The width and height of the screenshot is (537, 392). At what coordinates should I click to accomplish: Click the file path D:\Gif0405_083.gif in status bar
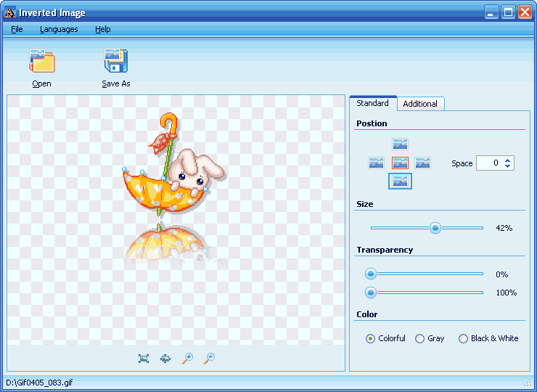39,383
